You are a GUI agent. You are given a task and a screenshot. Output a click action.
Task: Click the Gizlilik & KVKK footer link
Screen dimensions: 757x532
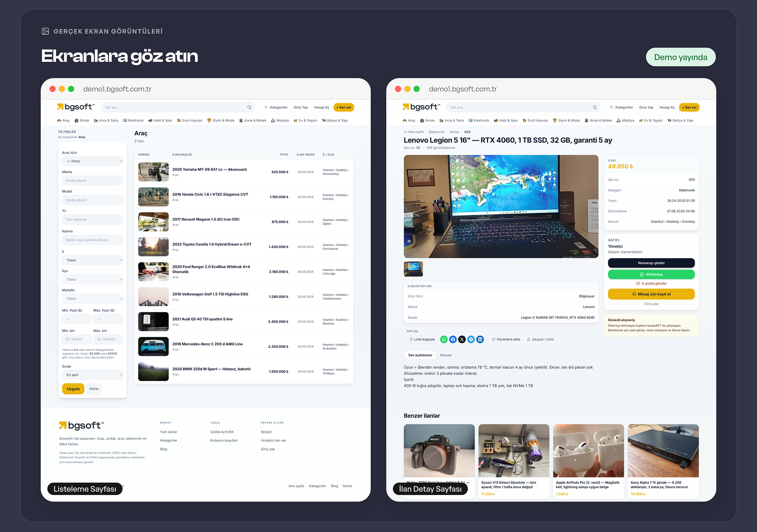coord(222,432)
